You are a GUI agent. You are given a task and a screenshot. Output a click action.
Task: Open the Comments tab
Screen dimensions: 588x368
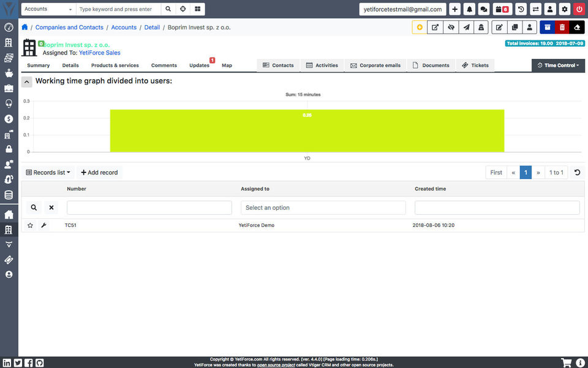(164, 66)
